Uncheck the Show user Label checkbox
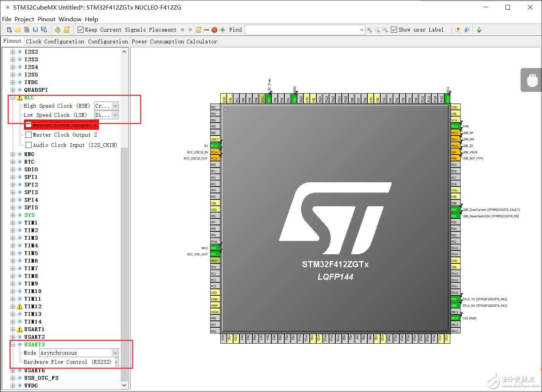This screenshot has height=392, width=542. (x=394, y=30)
